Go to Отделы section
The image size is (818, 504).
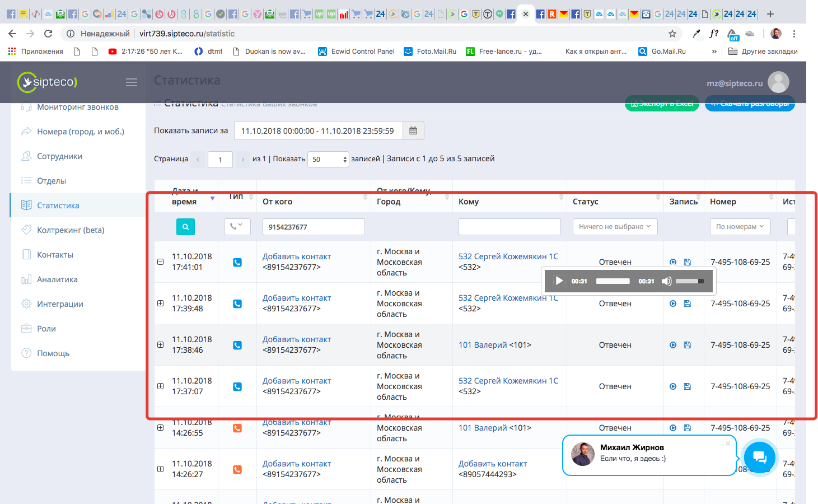point(52,181)
